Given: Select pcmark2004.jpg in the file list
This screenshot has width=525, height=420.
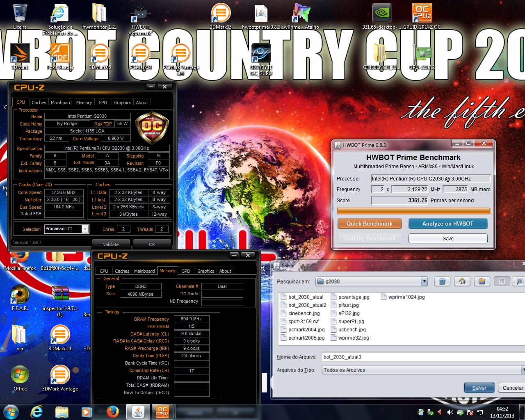Looking at the screenshot, I should coord(303,330).
